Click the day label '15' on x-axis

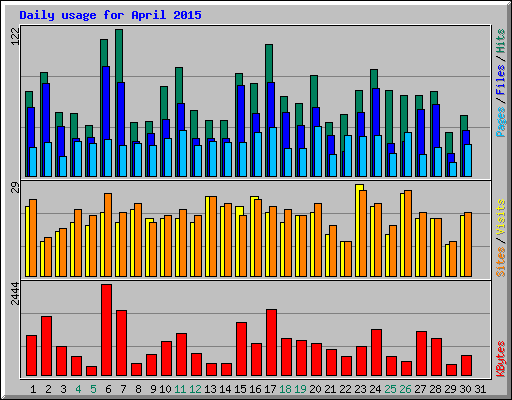(x=240, y=389)
